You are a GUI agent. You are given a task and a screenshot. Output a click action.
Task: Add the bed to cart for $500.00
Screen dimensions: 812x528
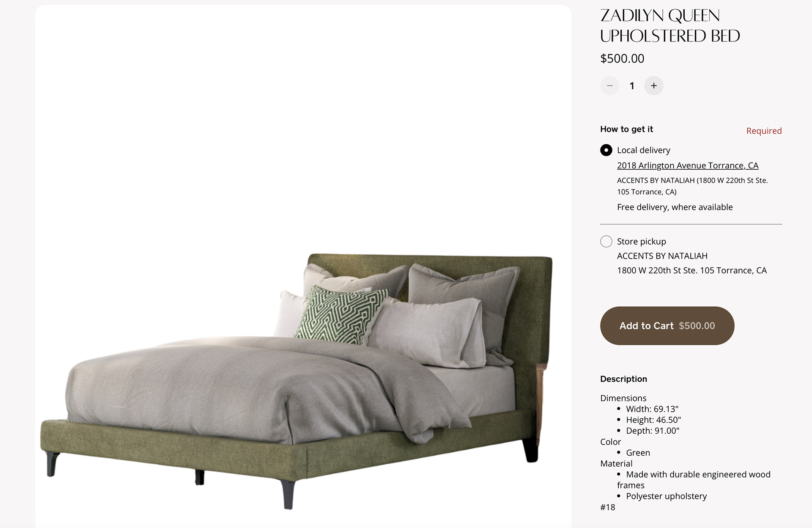[667, 326]
